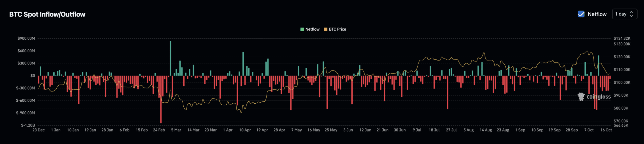Click the $134.32K label on price axis
Screen dimensions: 644x144
622,38
